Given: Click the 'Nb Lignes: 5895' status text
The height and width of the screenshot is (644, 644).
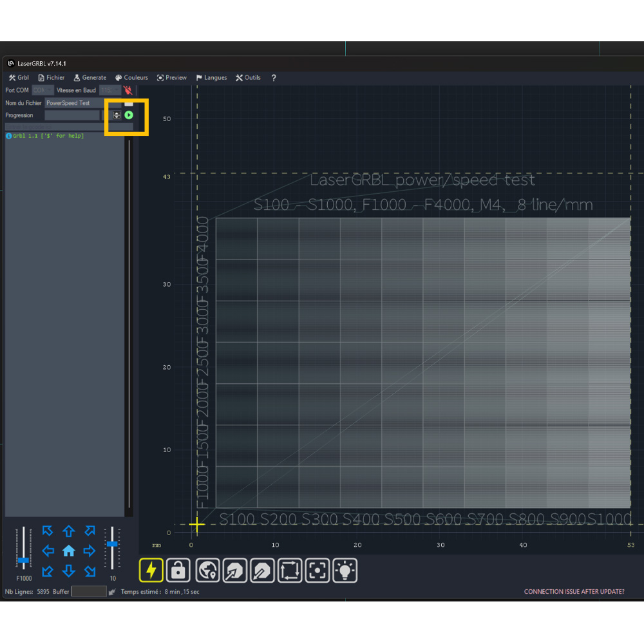Looking at the screenshot, I should click(x=27, y=592).
